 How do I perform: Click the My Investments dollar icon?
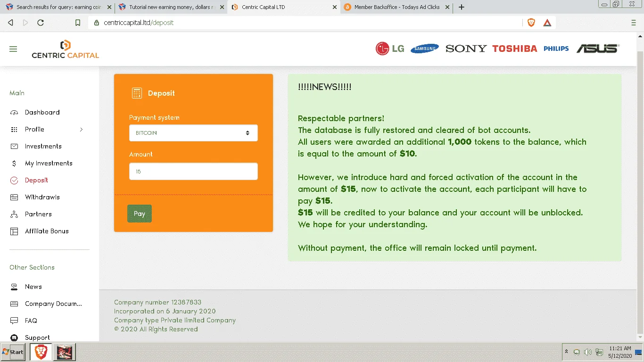point(14,164)
